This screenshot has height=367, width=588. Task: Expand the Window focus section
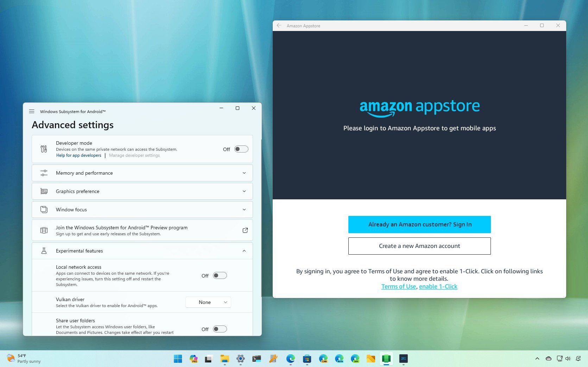tap(244, 210)
